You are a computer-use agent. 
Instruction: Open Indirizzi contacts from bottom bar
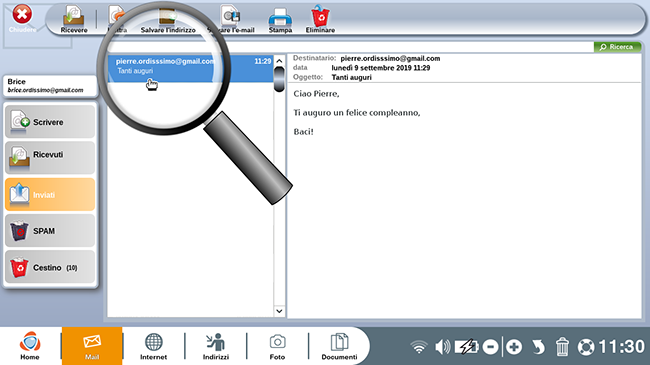tap(216, 346)
